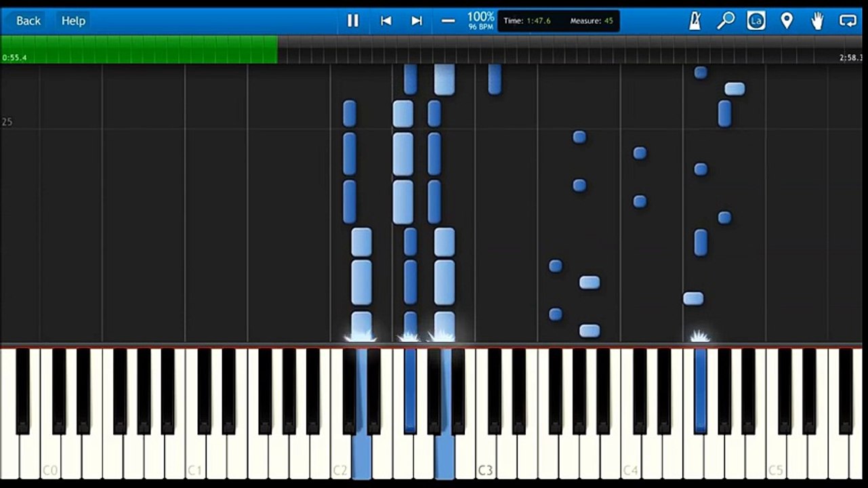Click the Time 1:47.6 readout
This screenshot has height=488, width=868.
click(x=526, y=21)
